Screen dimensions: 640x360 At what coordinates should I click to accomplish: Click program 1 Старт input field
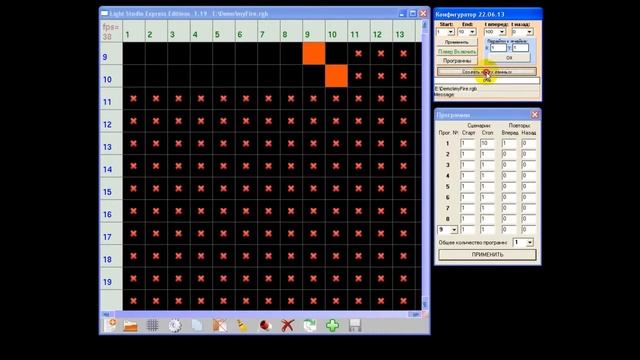tap(467, 143)
